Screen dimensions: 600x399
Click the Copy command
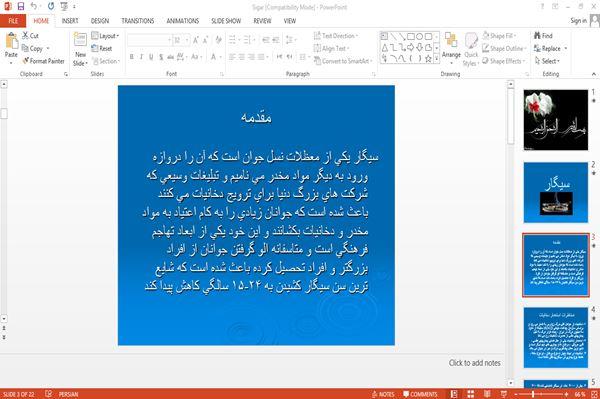click(33, 49)
